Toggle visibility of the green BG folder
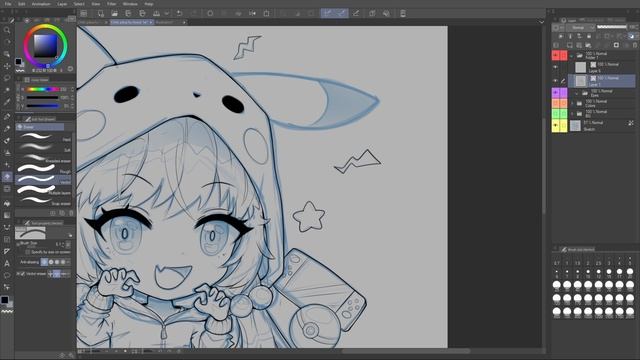640x360 pixels. tap(556, 113)
